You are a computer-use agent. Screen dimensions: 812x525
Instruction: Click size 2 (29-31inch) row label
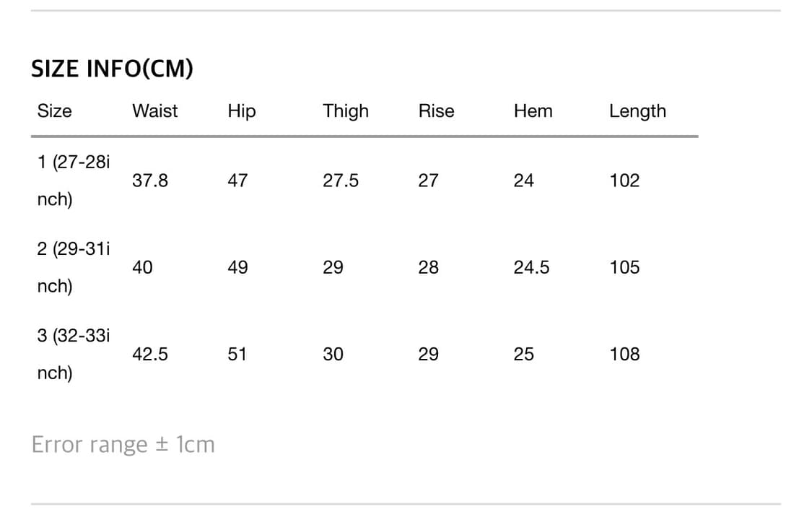(74, 267)
